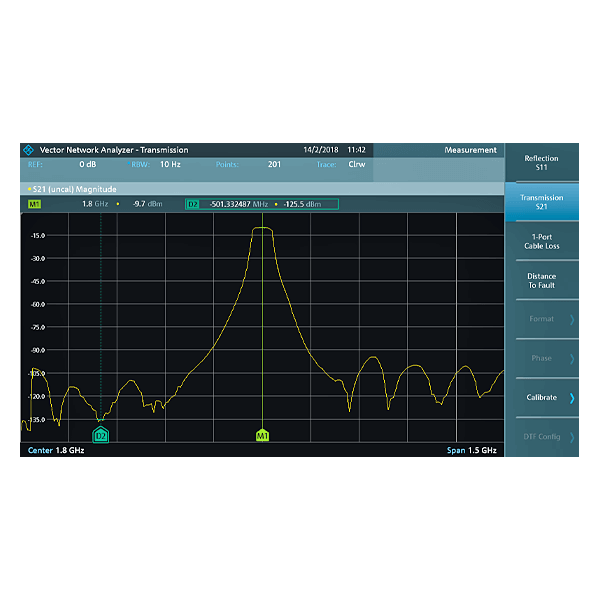Click the Measurement menu header
Viewport: 600px width, 600px height.
coord(470,150)
